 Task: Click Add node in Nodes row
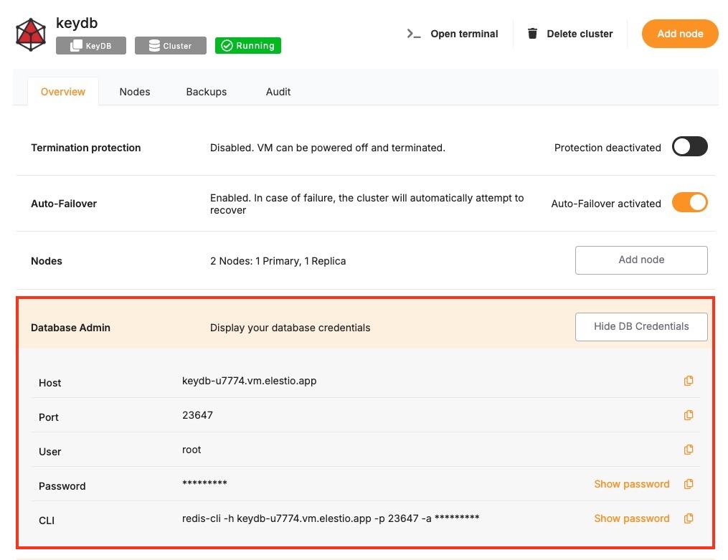pyautogui.click(x=641, y=260)
